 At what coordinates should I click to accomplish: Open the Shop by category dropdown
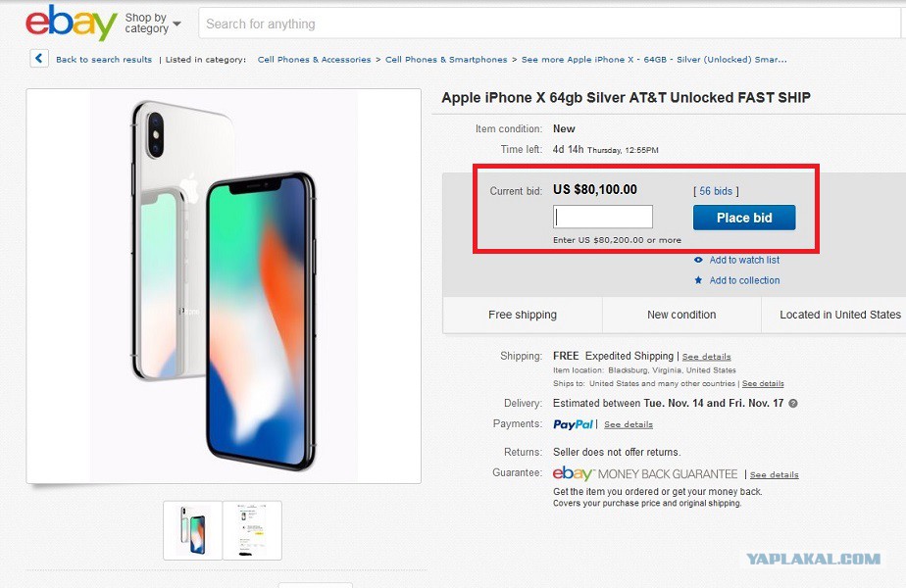[x=153, y=24]
